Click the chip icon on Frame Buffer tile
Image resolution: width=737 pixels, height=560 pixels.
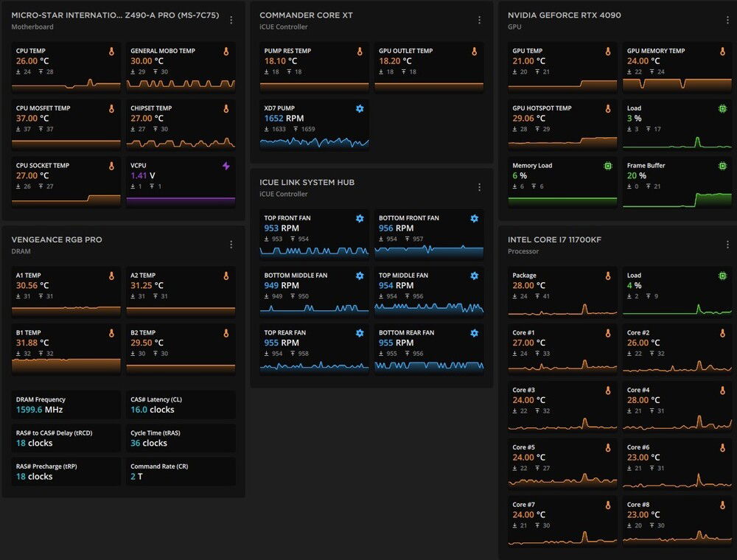[722, 167]
